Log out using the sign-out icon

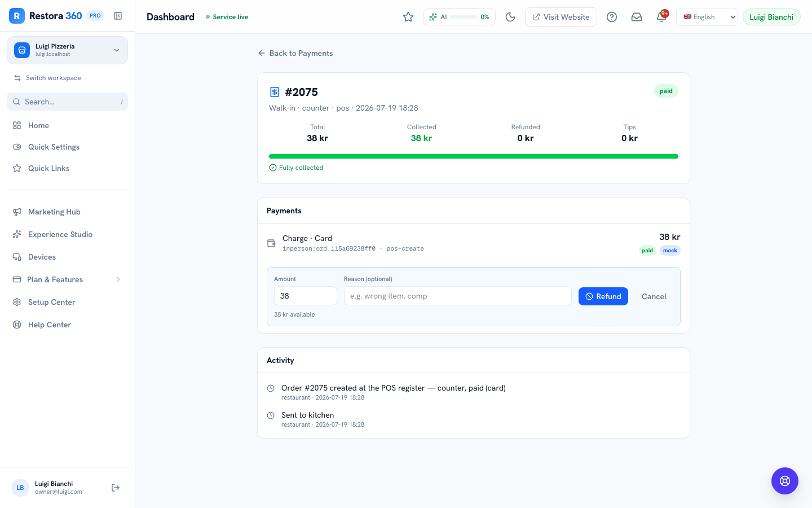pos(116,488)
